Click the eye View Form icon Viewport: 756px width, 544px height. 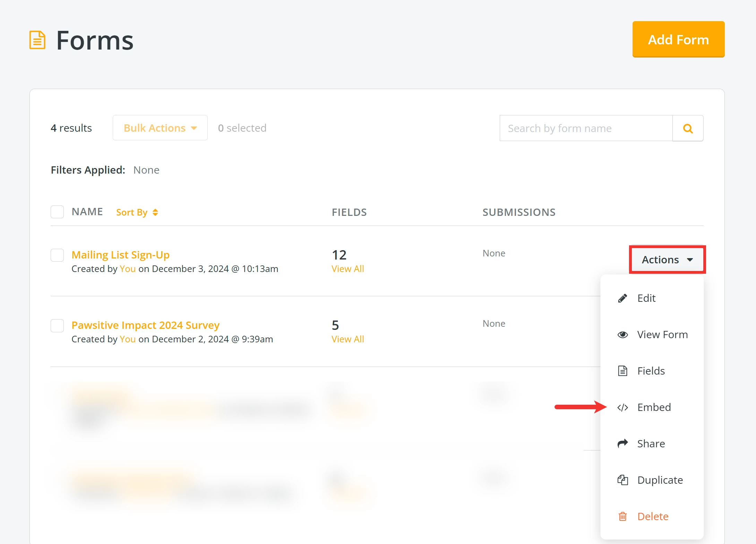click(622, 335)
